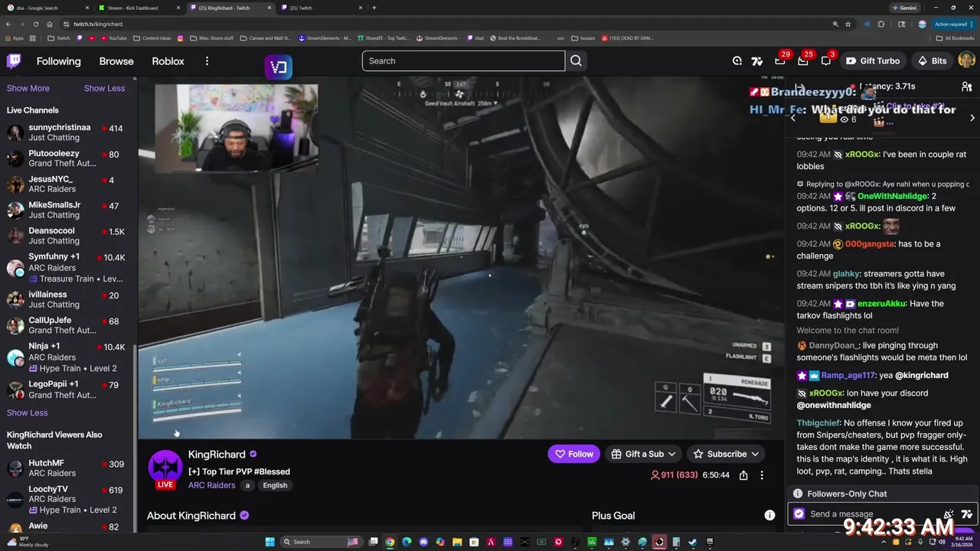Open the more options three-dot menu beside Roblox

(207, 61)
